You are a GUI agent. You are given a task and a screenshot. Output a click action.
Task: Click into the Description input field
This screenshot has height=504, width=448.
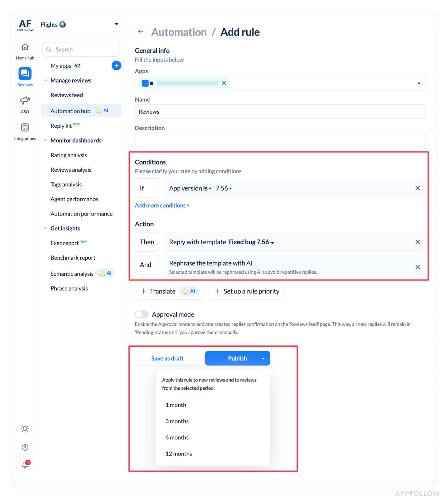[x=280, y=140]
